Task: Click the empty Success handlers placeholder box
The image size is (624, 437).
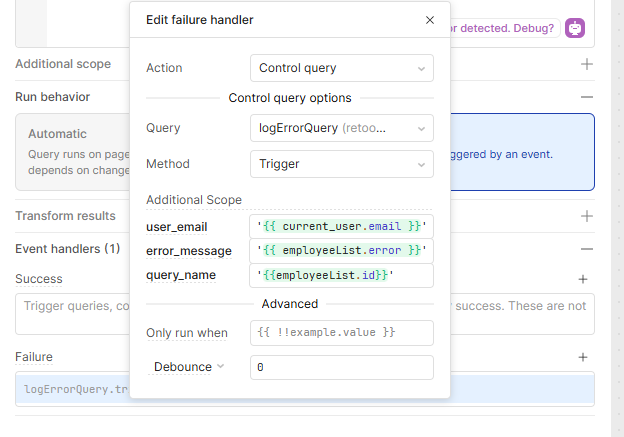Action: [x=305, y=314]
